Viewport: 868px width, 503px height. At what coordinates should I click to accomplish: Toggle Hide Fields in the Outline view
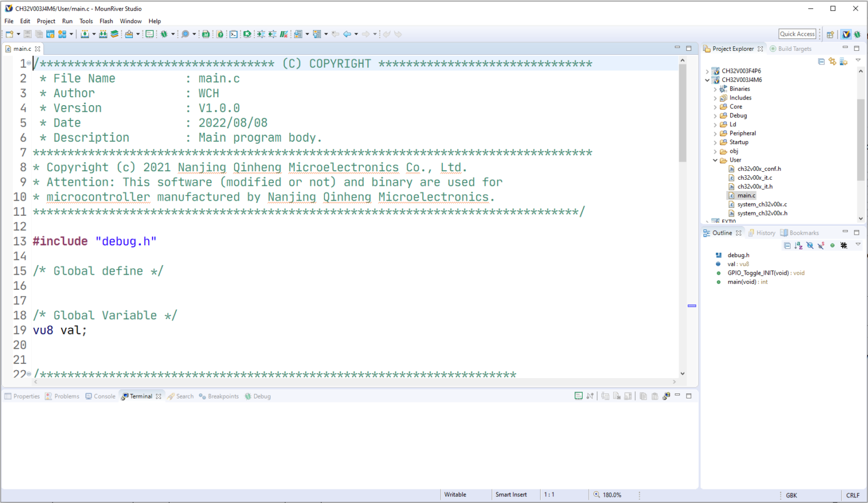click(x=810, y=245)
